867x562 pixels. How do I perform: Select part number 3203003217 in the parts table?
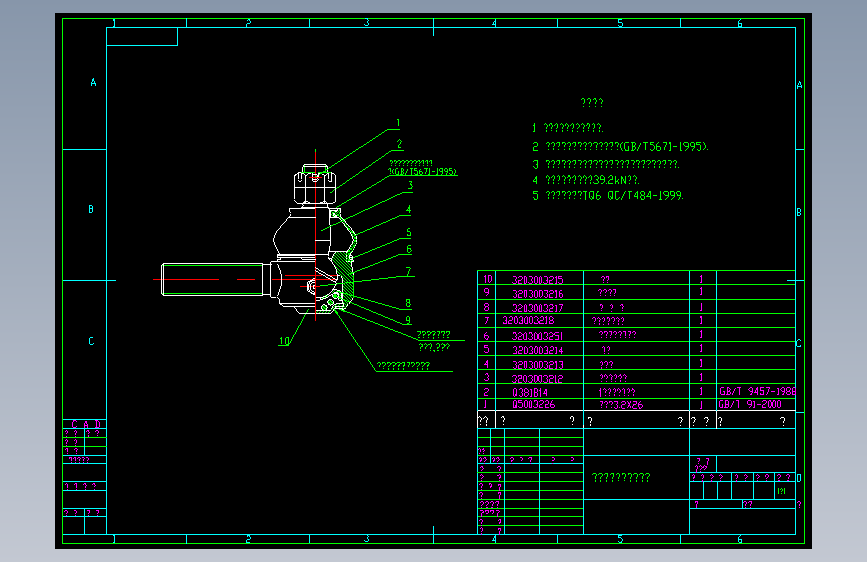pos(537,308)
